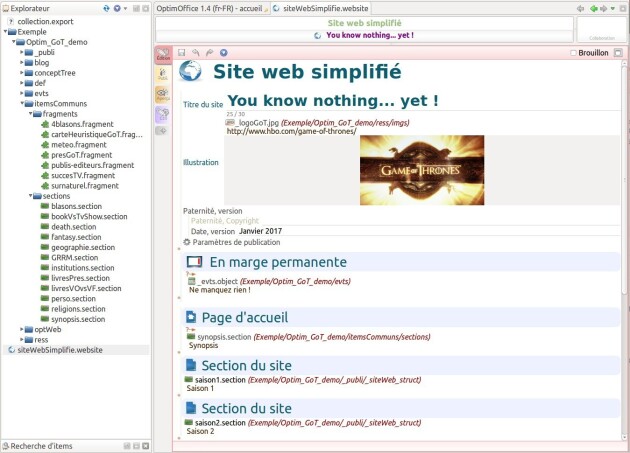The width and height of the screenshot is (630, 453).
Task: Click the Undo arrow in editor toolbar
Action: (196, 53)
